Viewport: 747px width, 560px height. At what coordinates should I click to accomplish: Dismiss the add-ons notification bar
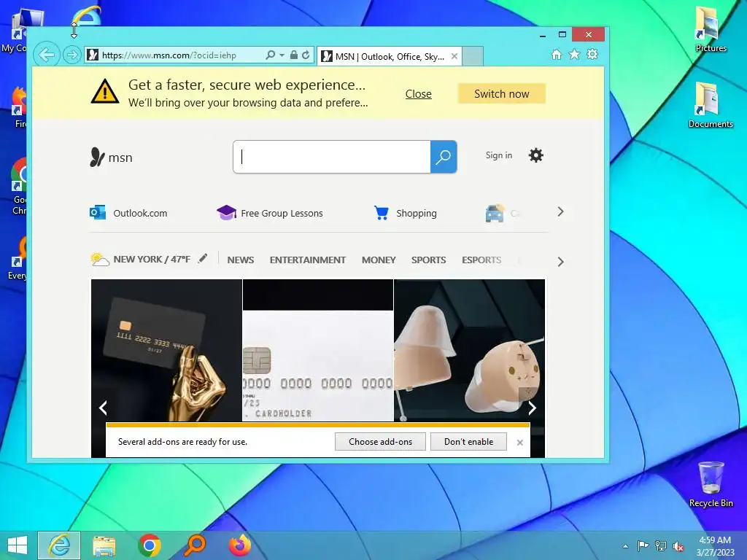click(x=519, y=443)
